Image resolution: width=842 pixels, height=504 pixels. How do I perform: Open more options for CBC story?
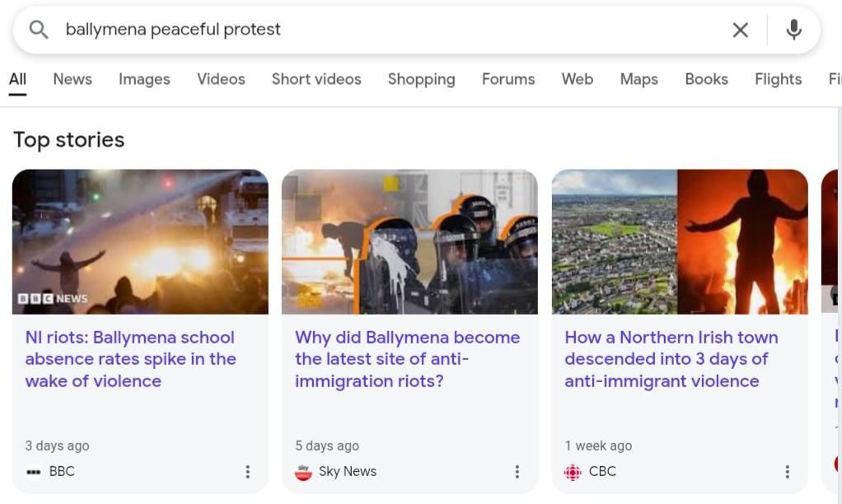click(x=788, y=472)
